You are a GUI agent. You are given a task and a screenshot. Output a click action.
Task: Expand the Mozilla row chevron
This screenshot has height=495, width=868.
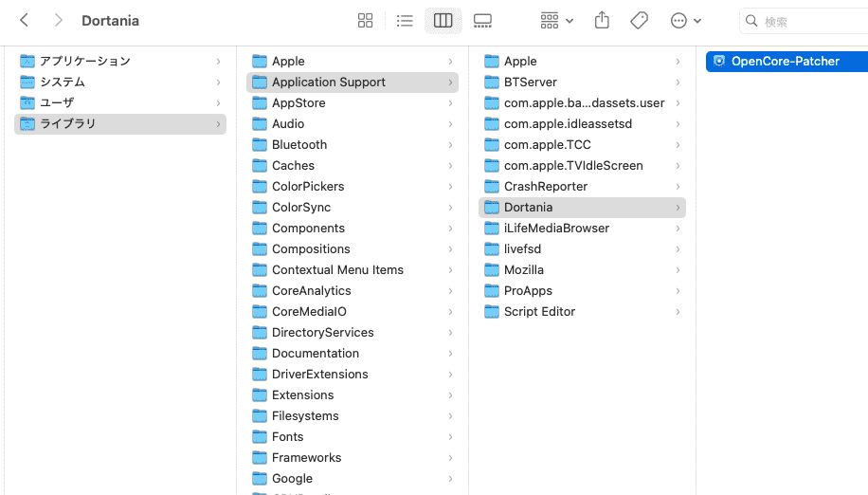click(x=678, y=269)
